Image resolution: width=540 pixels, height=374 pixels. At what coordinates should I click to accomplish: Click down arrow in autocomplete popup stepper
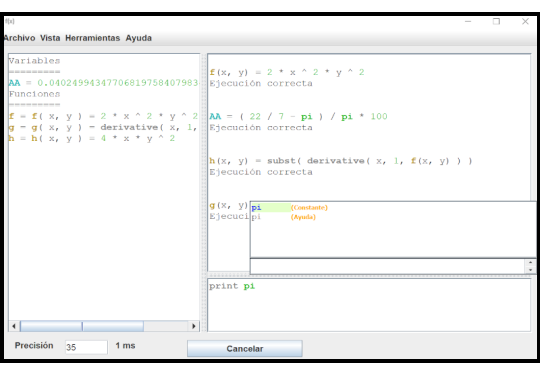tap(530, 270)
